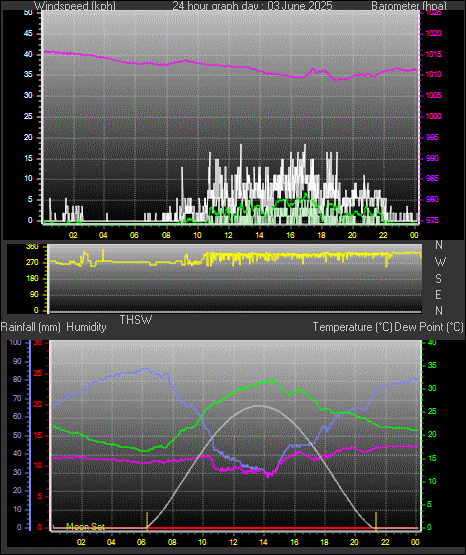This screenshot has width=466, height=555.
Task: Click the E compass label on direction chart
Action: [438, 295]
